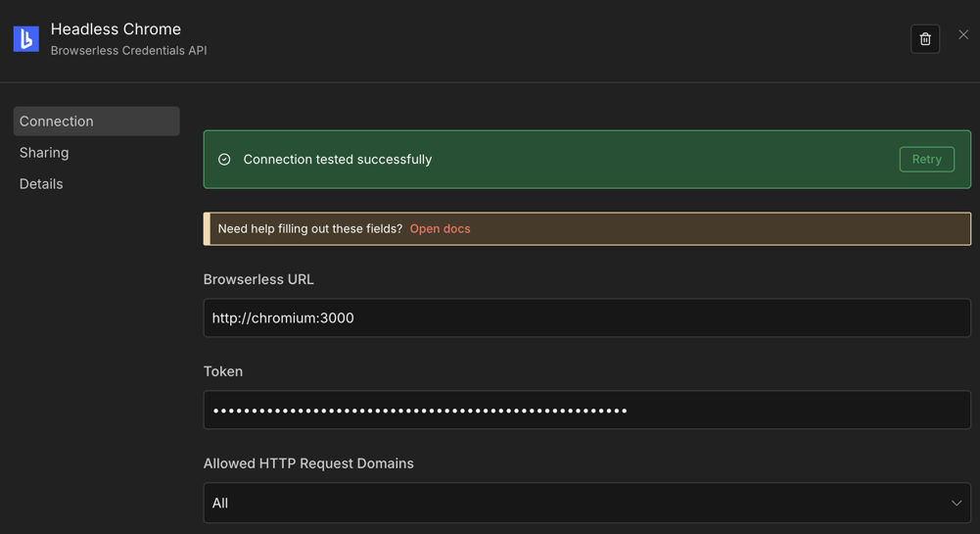The width and height of the screenshot is (980, 534).
Task: Click the Headless Chrome credential name
Action: click(x=116, y=28)
